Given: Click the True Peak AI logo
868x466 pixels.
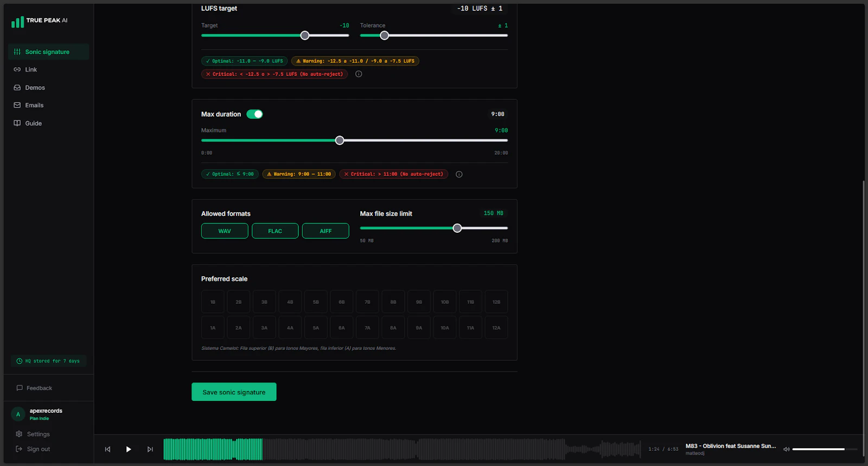Looking at the screenshot, I should click(40, 21).
